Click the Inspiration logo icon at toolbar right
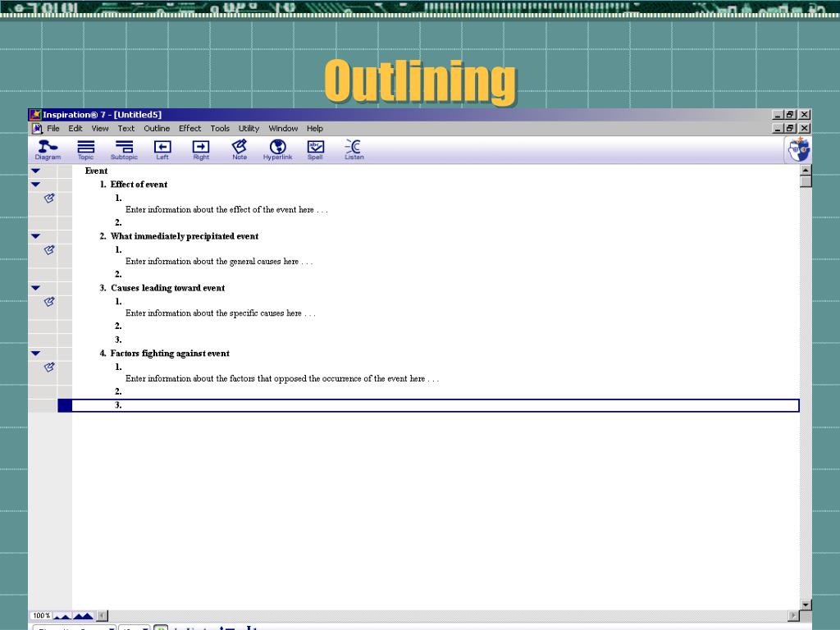Image resolution: width=840 pixels, height=630 pixels. click(x=799, y=149)
